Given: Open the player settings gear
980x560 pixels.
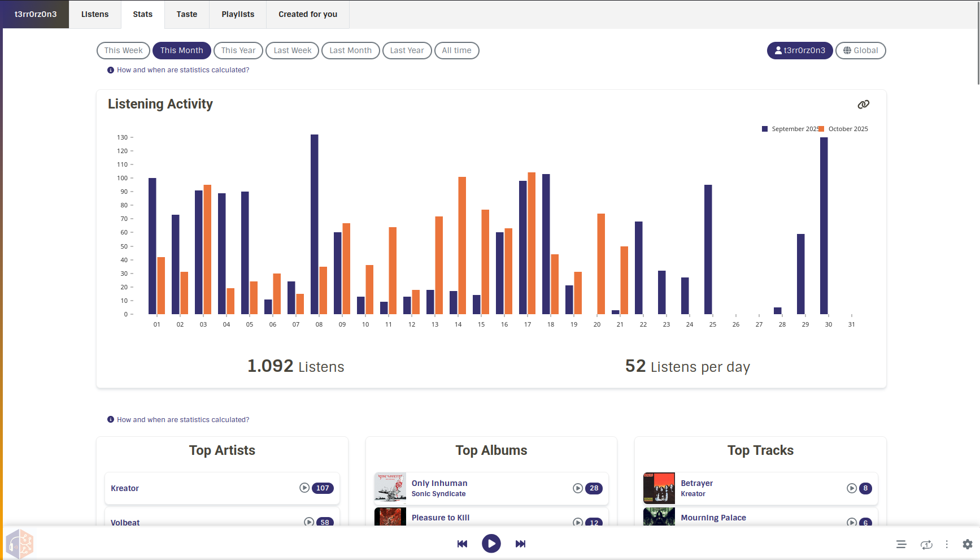Looking at the screenshot, I should coord(967,544).
